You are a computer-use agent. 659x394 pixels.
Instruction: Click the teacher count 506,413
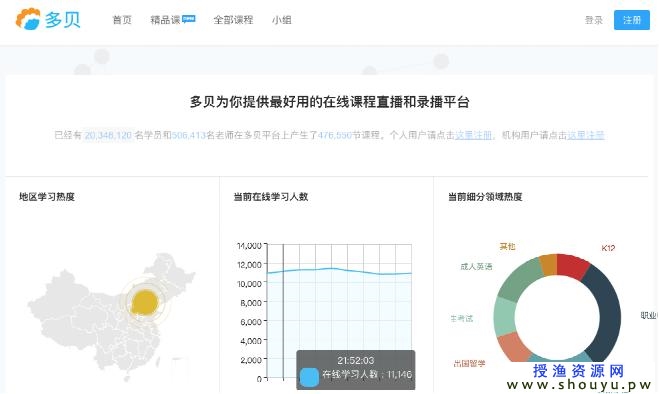189,135
